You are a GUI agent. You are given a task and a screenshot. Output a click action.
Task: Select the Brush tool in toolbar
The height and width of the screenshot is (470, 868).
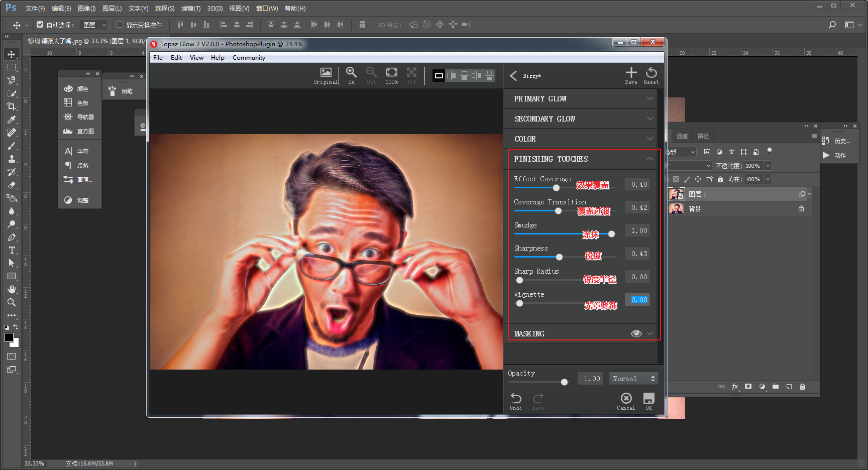coord(11,146)
